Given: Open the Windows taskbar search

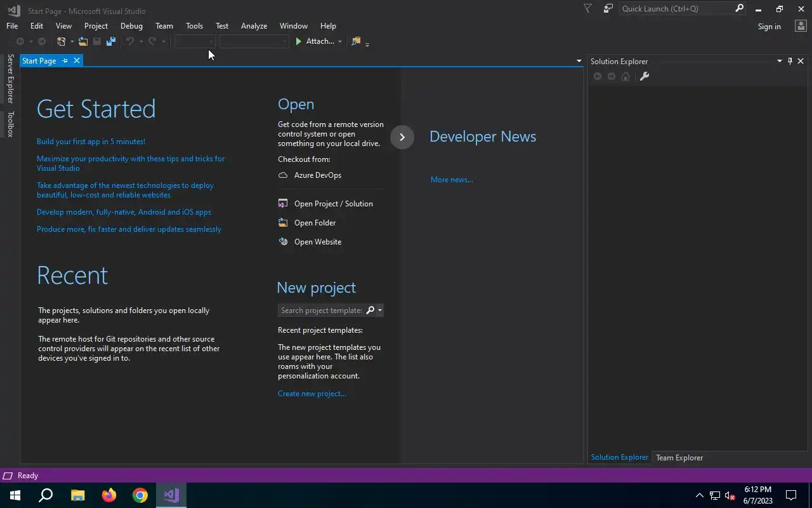Looking at the screenshot, I should [x=46, y=495].
